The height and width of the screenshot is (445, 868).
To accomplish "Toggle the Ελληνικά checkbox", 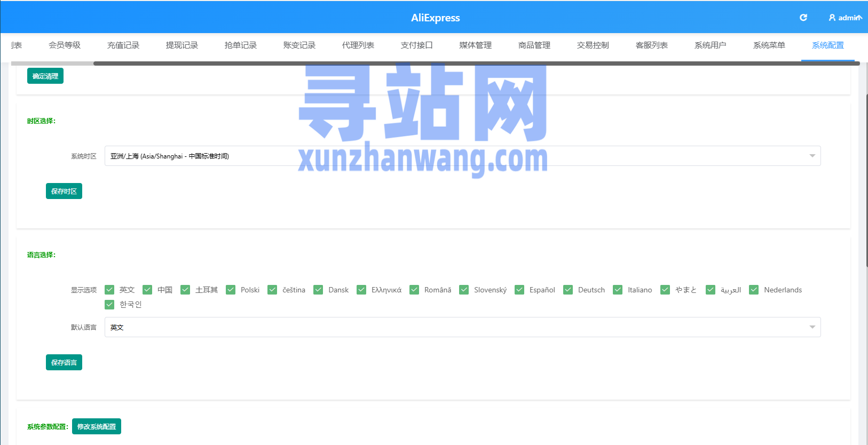I will point(361,290).
